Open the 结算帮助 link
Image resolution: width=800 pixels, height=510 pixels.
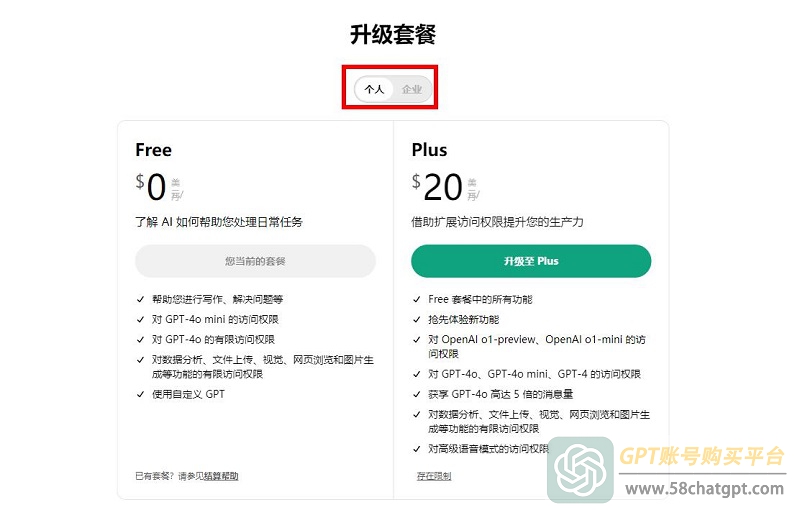pos(221,476)
